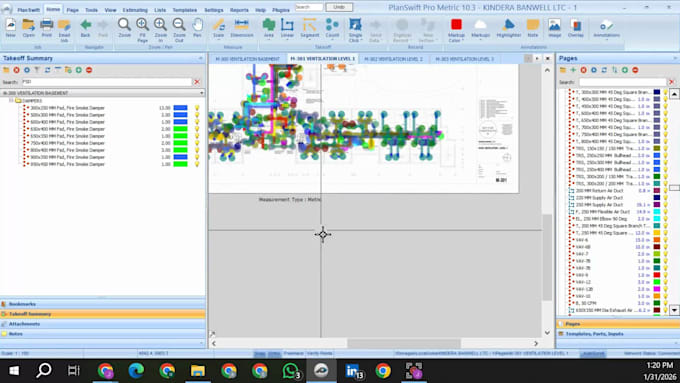Open the Single Click dropdown arrow
This screenshot has width=680, height=383.
pyautogui.click(x=361, y=41)
